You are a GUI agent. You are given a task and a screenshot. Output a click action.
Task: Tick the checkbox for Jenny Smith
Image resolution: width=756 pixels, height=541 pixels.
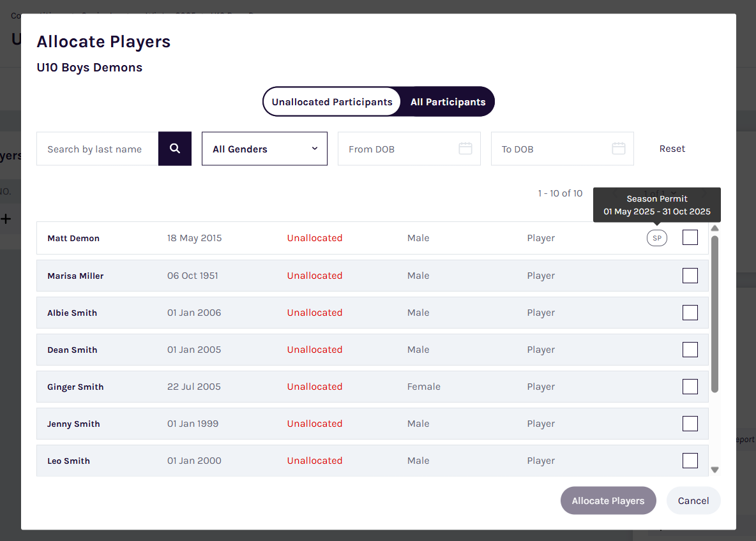point(690,424)
